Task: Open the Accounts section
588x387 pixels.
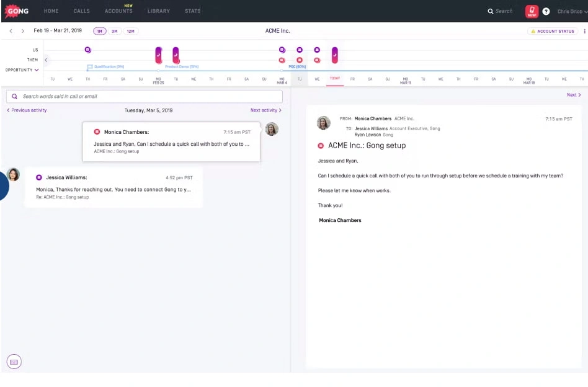Action: coord(118,11)
